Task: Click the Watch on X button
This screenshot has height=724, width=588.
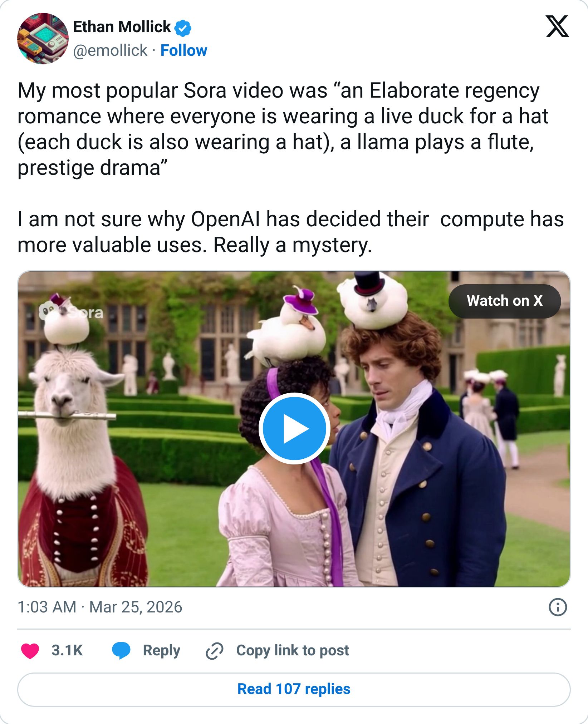Action: (505, 301)
